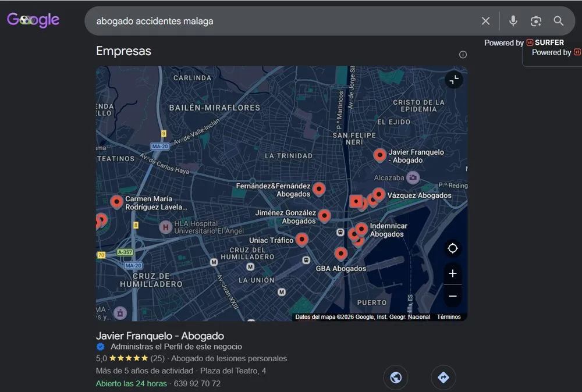
Task: Click the LA TRINIDAD district label
Action: [289, 156]
